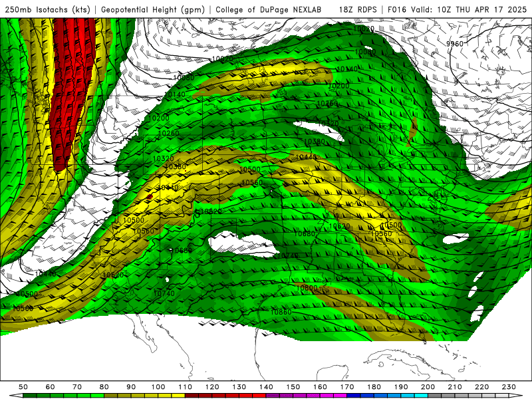Click the 'Geopotential Height (gpm)' title text
532x399 pixels.
(x=153, y=9)
